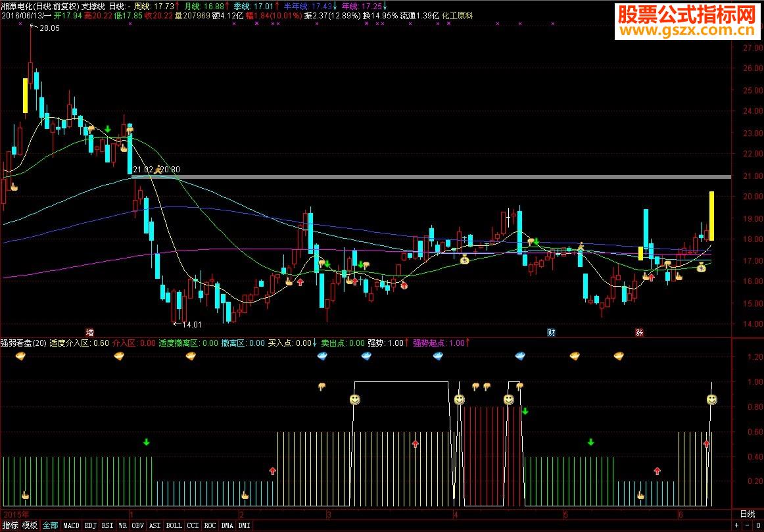Click the minus zoom button at bottom right
The height and width of the screenshot is (532, 764).
click(747, 525)
